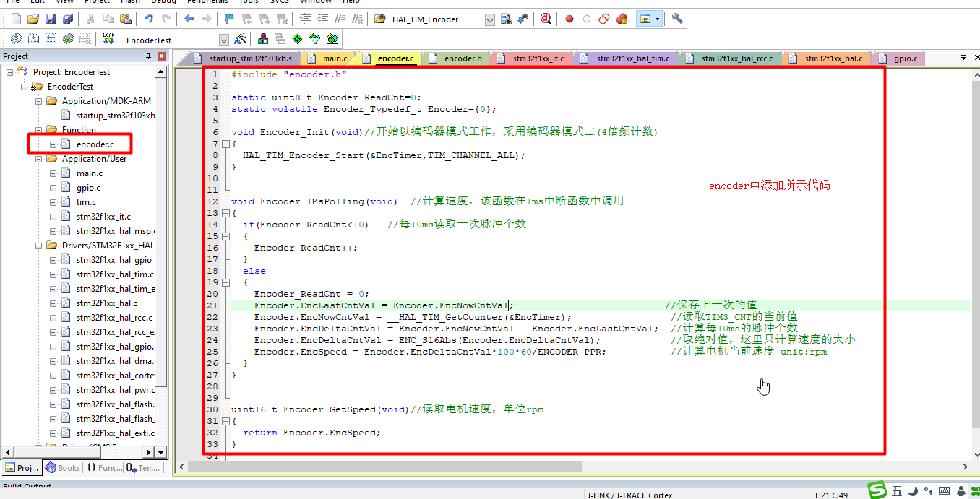Collapse Application/MDK-ARM folder
980x499 pixels.
[x=39, y=100]
